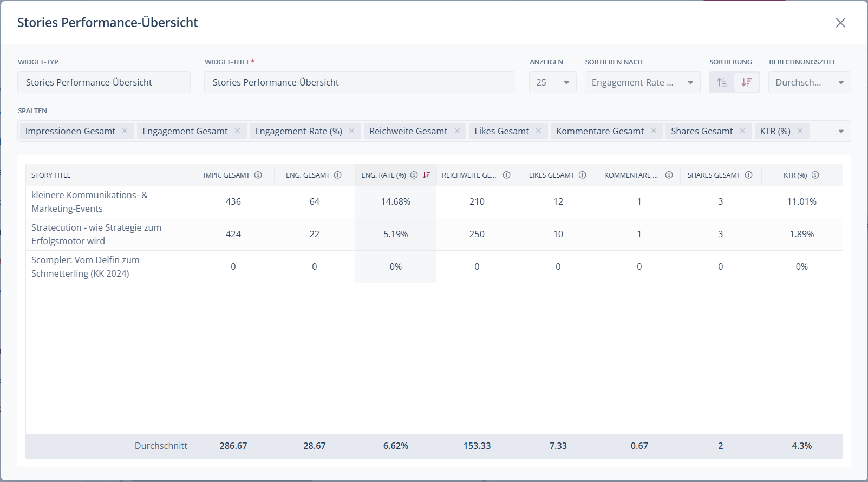Switch to ascending sort order
Viewport: 868px width, 482px height.
click(722, 82)
